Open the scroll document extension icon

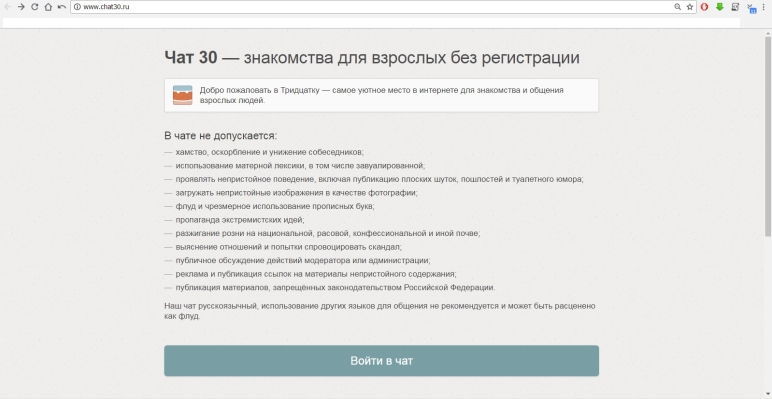pos(735,7)
